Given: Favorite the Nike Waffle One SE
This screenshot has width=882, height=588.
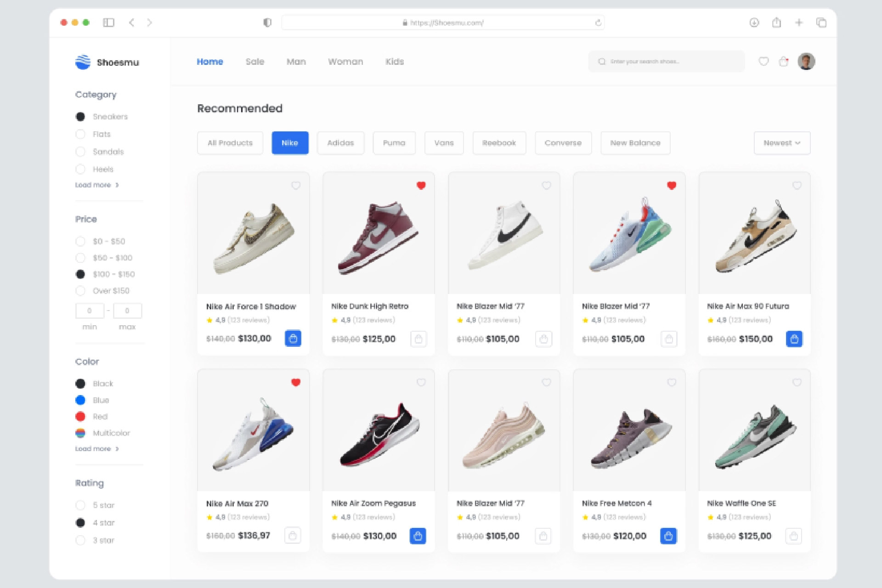Looking at the screenshot, I should pyautogui.click(x=797, y=383).
